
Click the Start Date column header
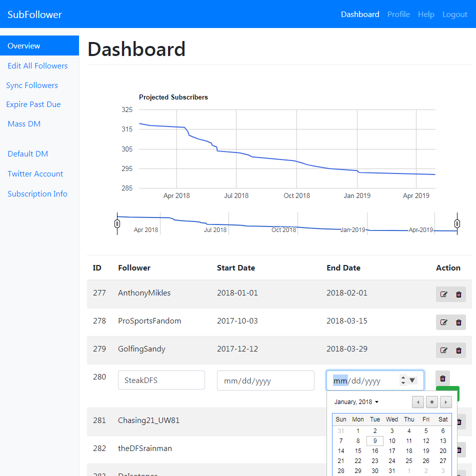coord(236,268)
